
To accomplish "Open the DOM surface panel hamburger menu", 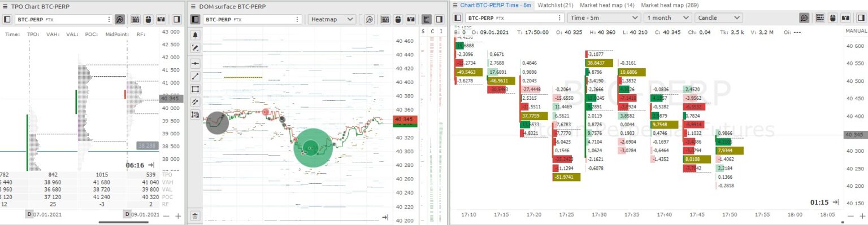I will pyautogui.click(x=193, y=7).
